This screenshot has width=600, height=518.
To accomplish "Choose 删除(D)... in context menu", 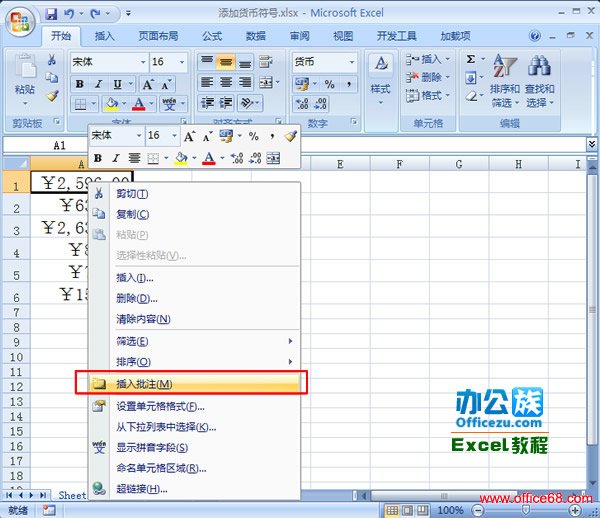I will tap(195, 298).
